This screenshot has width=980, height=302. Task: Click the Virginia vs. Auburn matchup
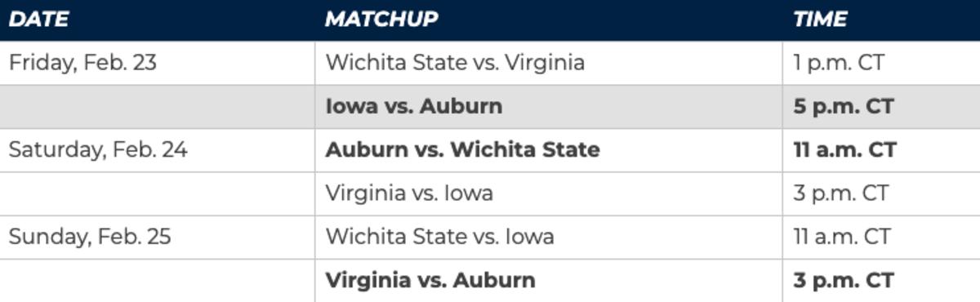pos(430,280)
